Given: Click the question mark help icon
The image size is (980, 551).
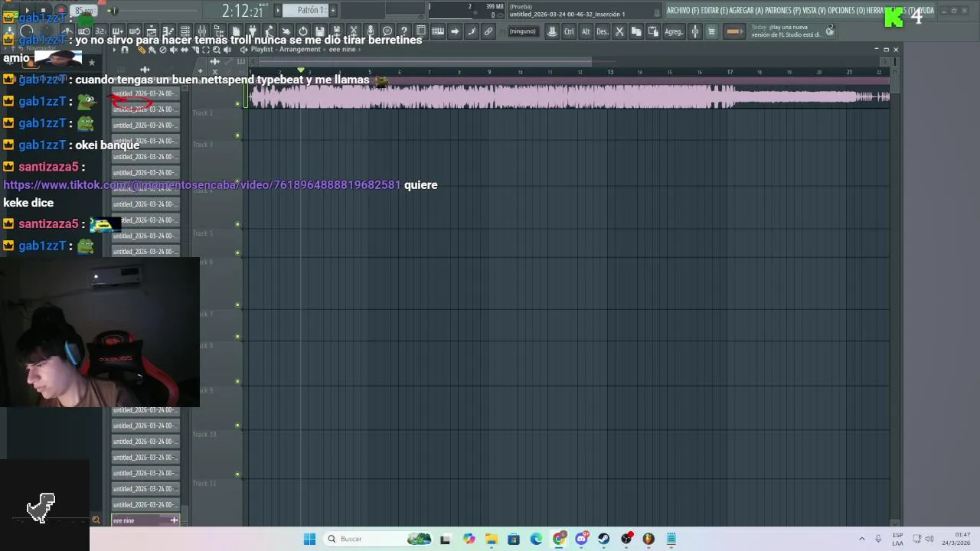Looking at the screenshot, I should point(404,31).
